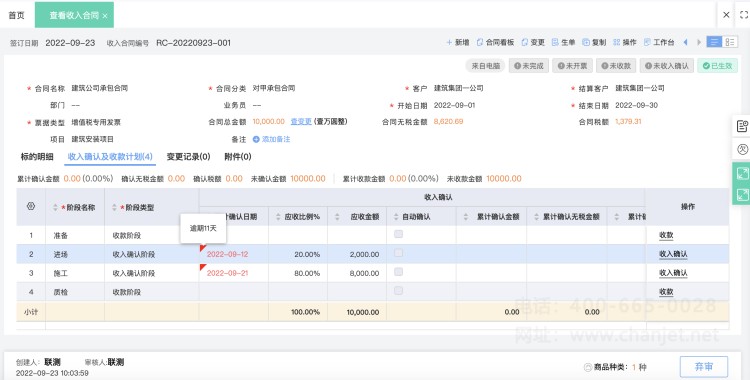This screenshot has height=380, width=750.
Task: Switch to the list view layout icon
Action: point(730,42)
